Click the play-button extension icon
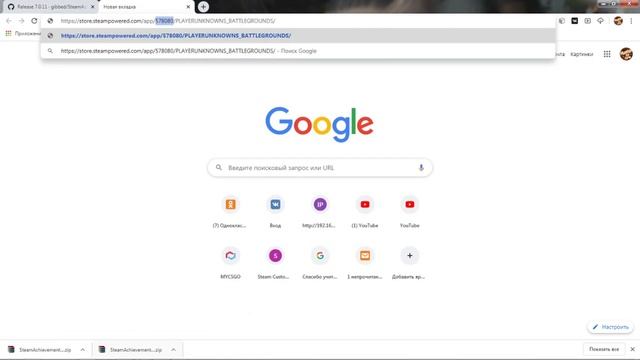The width and height of the screenshot is (640, 360). point(587,21)
